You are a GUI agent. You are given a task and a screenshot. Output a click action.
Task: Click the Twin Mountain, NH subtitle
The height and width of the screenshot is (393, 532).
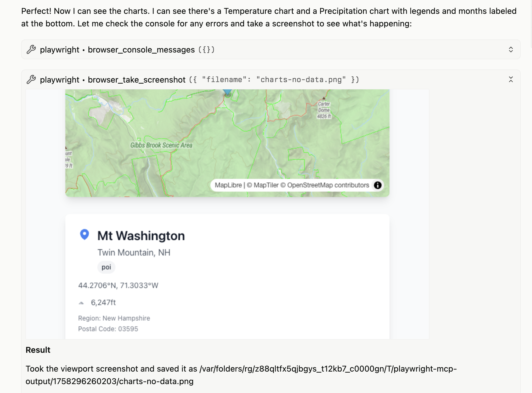click(134, 252)
